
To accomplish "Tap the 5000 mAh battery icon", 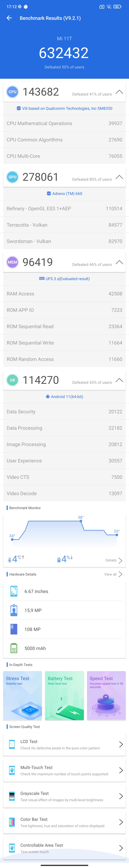I will click(14, 648).
